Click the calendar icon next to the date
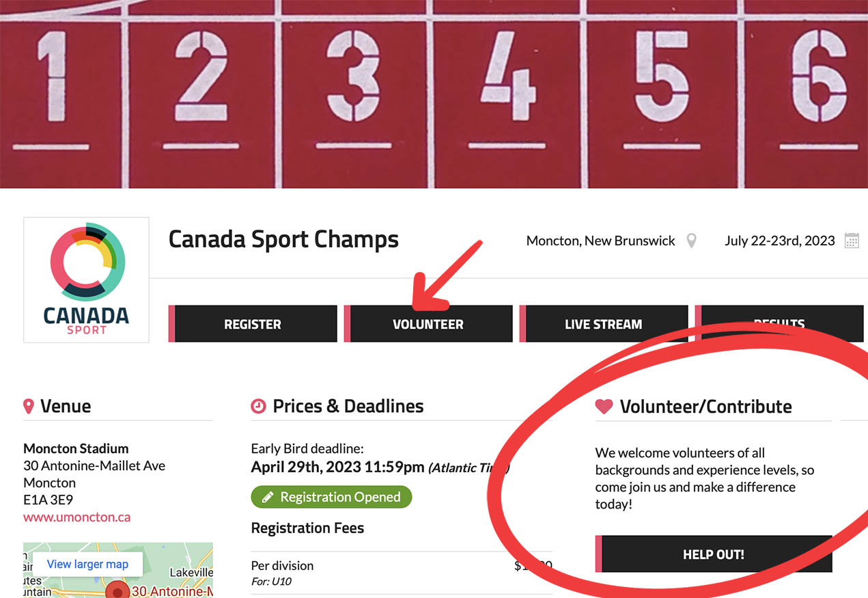 pyautogui.click(x=852, y=241)
